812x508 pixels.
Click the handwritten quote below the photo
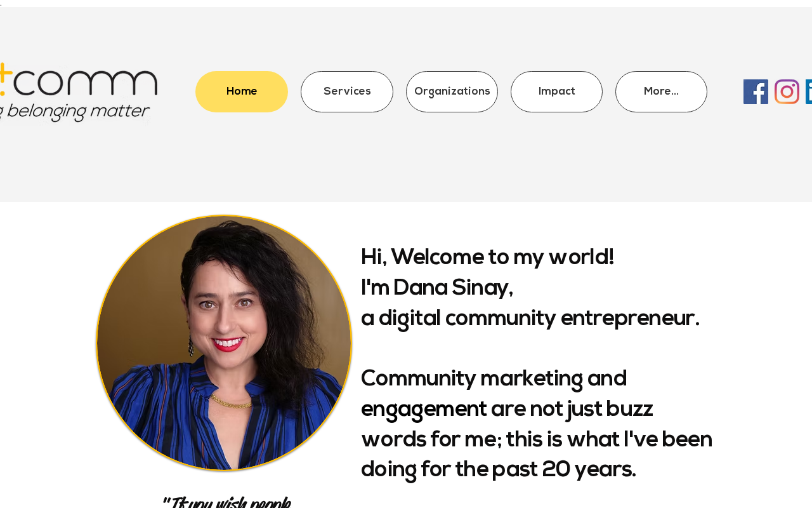tap(226, 502)
